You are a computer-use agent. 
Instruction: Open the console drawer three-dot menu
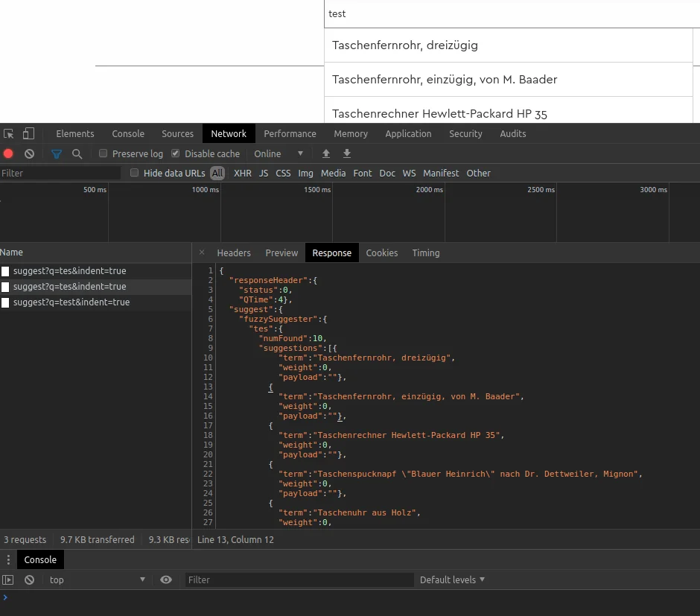click(8, 559)
